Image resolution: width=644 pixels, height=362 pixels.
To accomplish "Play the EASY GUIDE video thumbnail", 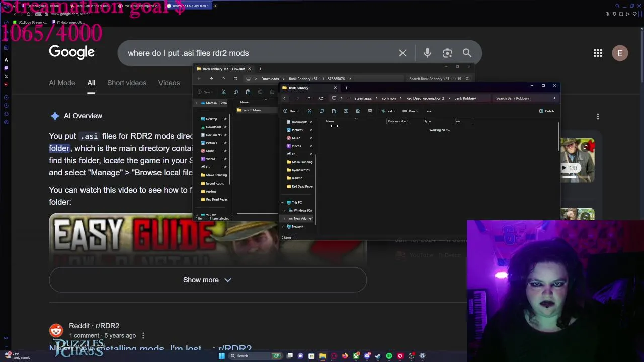I will coord(208,240).
